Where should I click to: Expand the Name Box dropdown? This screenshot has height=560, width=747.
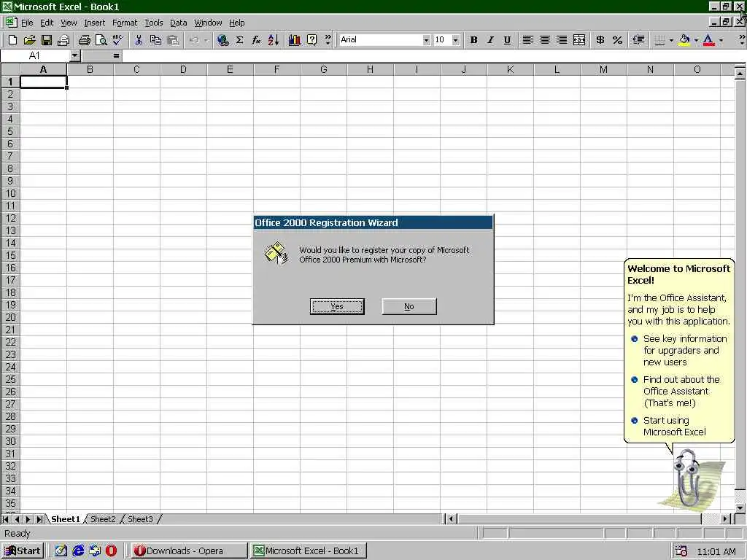[x=74, y=55]
